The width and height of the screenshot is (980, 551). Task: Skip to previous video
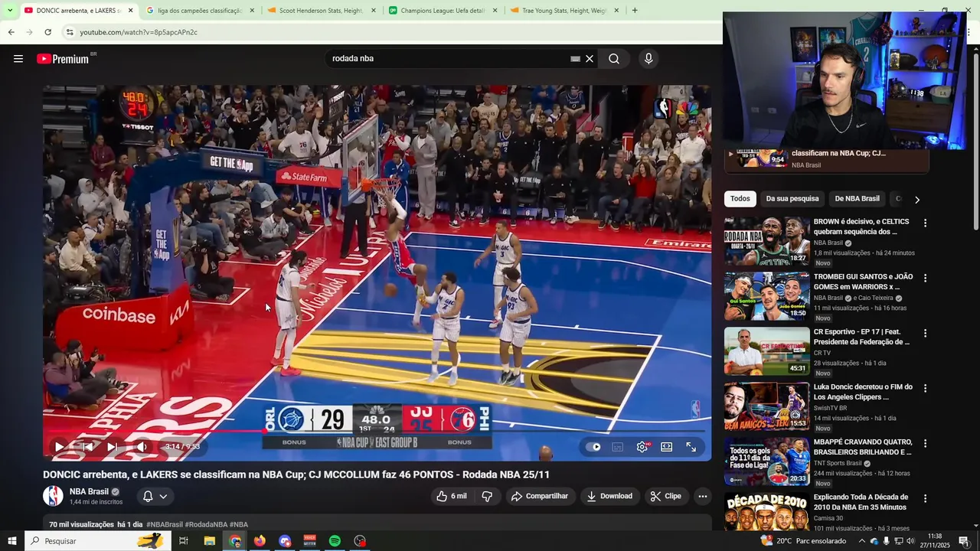[88, 447]
